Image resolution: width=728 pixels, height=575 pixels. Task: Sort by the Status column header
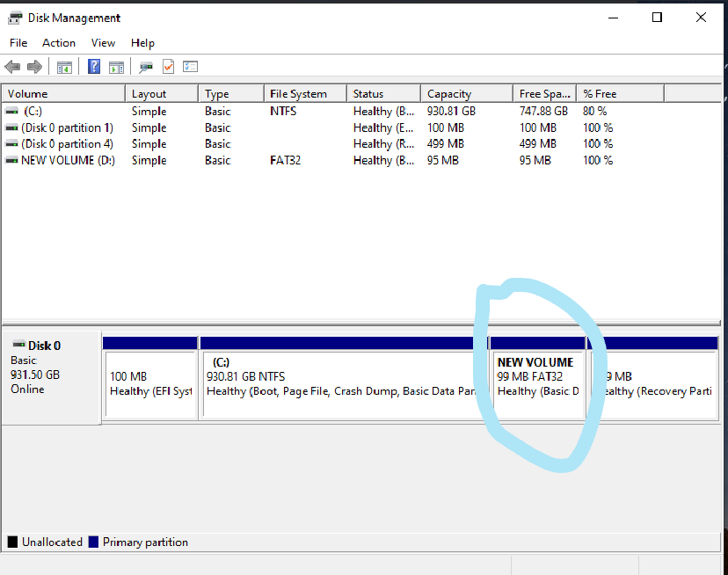(384, 94)
